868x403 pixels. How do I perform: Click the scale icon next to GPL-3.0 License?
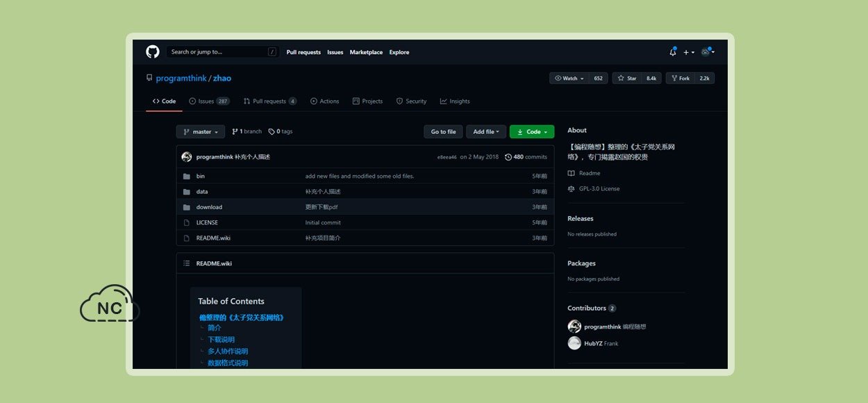pyautogui.click(x=571, y=189)
